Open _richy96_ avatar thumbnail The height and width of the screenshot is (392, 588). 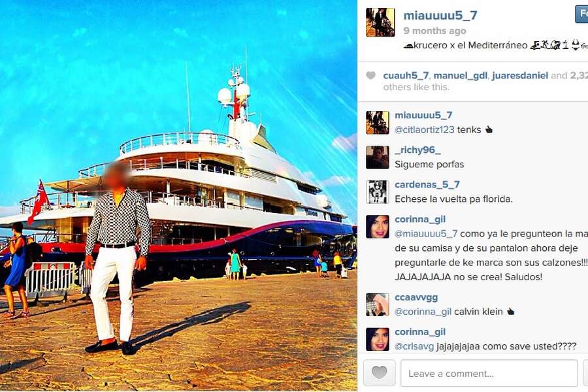pos(377,157)
